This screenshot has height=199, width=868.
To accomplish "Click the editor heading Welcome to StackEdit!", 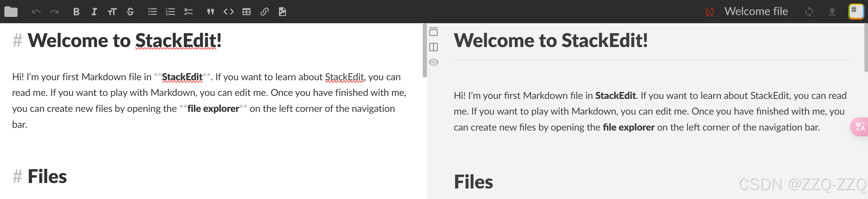I will click(124, 40).
